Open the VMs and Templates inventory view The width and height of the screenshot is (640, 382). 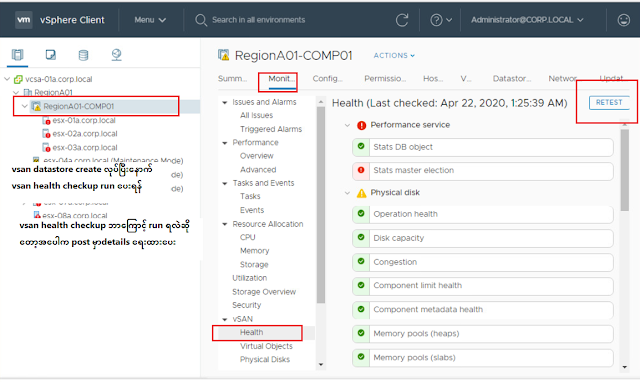[x=51, y=55]
